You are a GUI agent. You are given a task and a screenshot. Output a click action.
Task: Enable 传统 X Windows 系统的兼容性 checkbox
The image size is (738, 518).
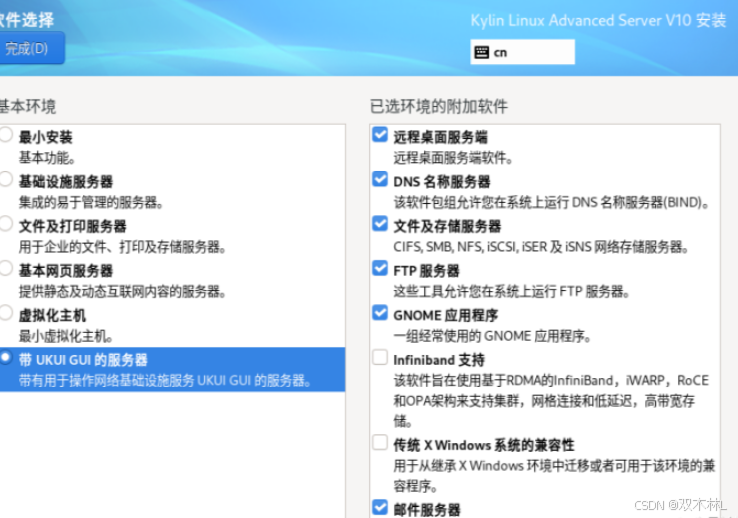click(380, 442)
